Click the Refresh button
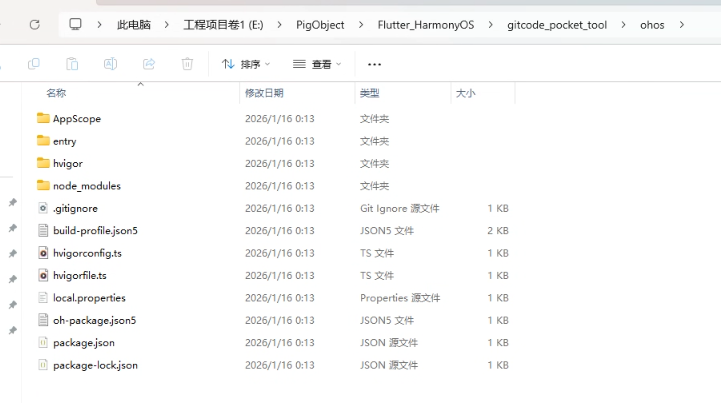Viewport: 721px width, 403px height. 34,25
